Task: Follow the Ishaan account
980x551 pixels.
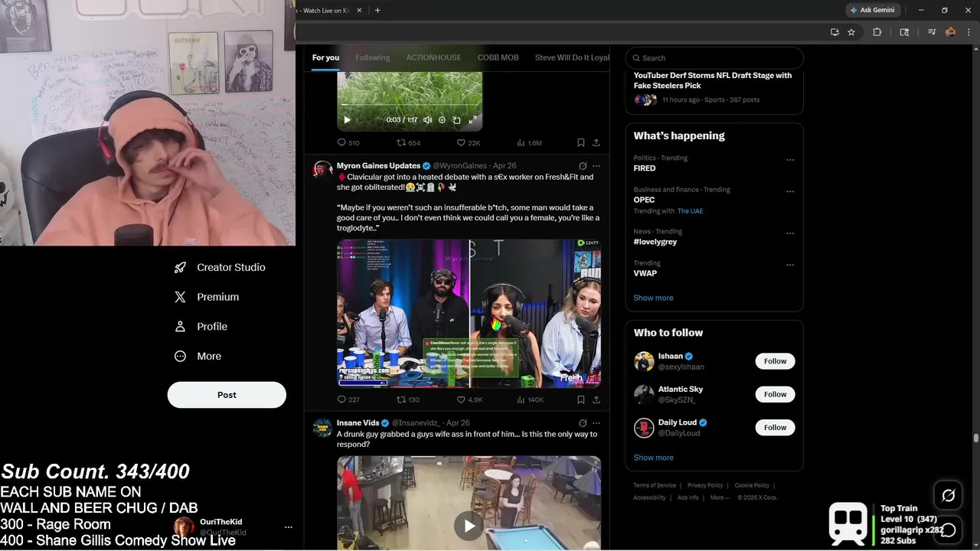Action: click(x=775, y=361)
